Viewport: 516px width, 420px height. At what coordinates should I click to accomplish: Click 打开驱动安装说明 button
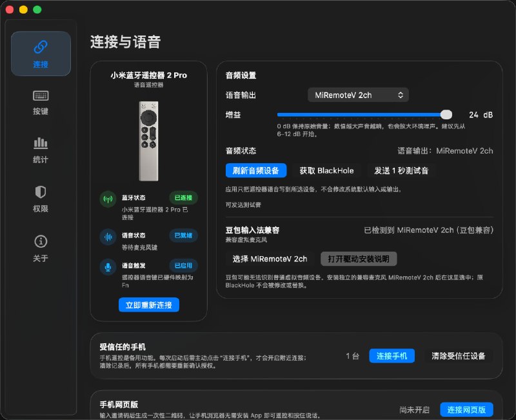point(359,259)
